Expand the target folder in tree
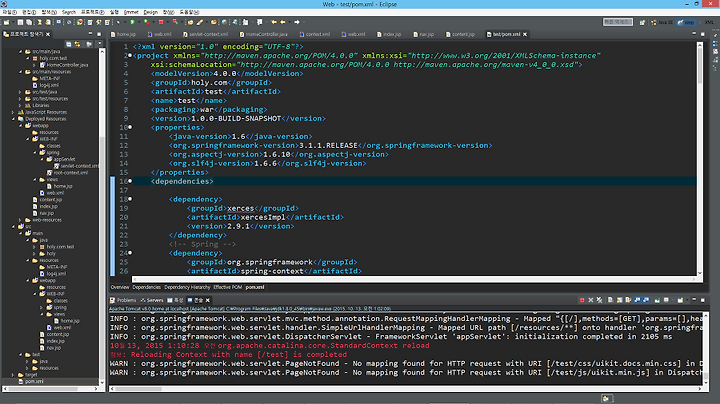 click(13, 375)
